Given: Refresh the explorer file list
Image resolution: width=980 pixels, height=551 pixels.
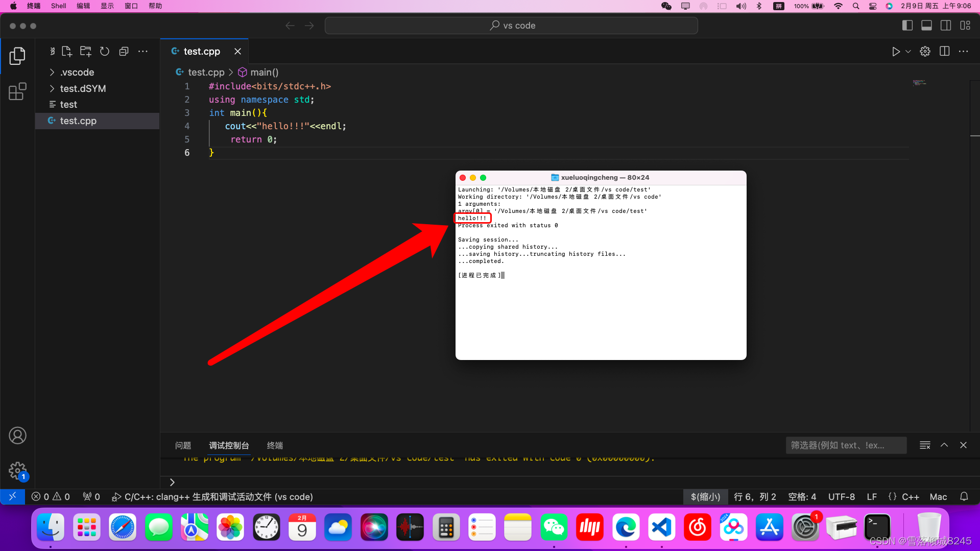Looking at the screenshot, I should pyautogui.click(x=105, y=51).
